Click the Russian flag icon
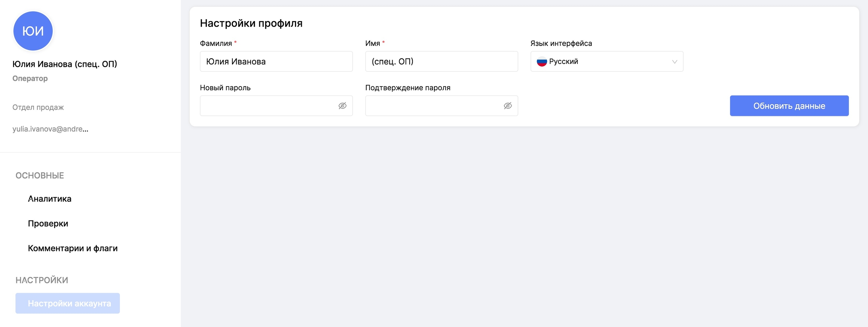Viewport: 868px width, 327px height. (x=542, y=62)
